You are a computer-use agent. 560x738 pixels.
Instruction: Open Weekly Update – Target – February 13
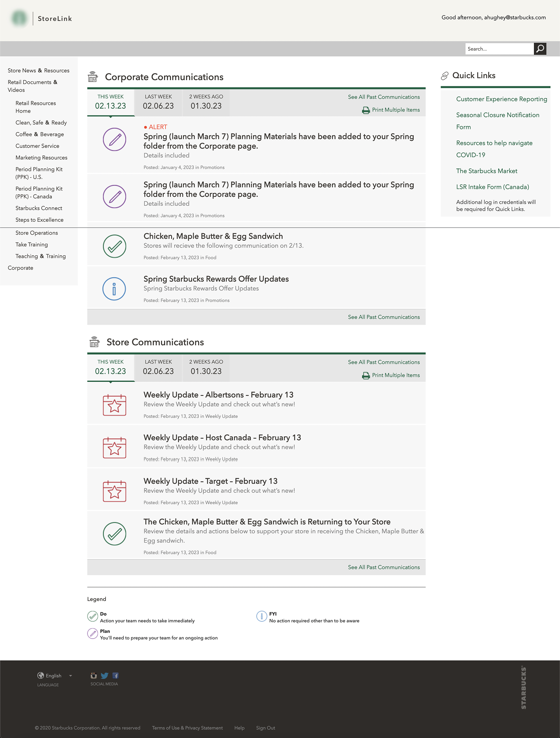click(211, 481)
